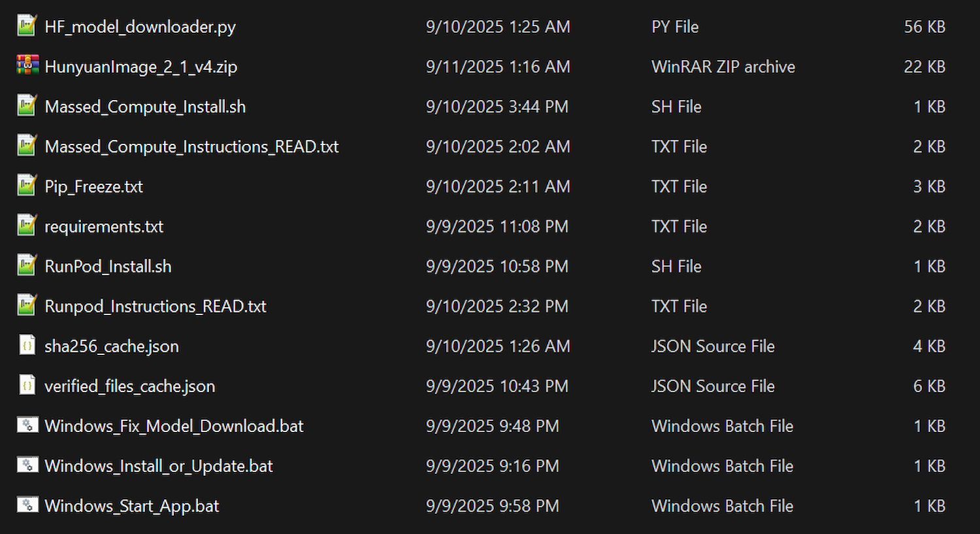
Task: Click the HF_model_downloader.py file icon
Action: (x=27, y=26)
